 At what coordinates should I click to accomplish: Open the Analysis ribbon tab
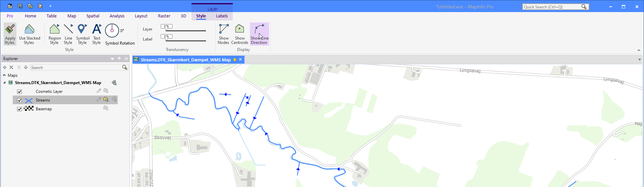117,16
